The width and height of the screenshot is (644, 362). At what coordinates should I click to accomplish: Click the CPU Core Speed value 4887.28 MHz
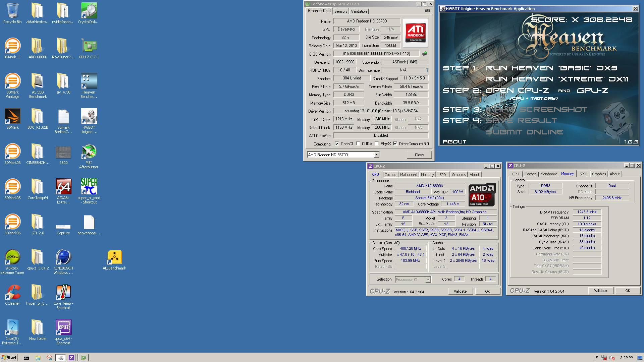(x=410, y=249)
